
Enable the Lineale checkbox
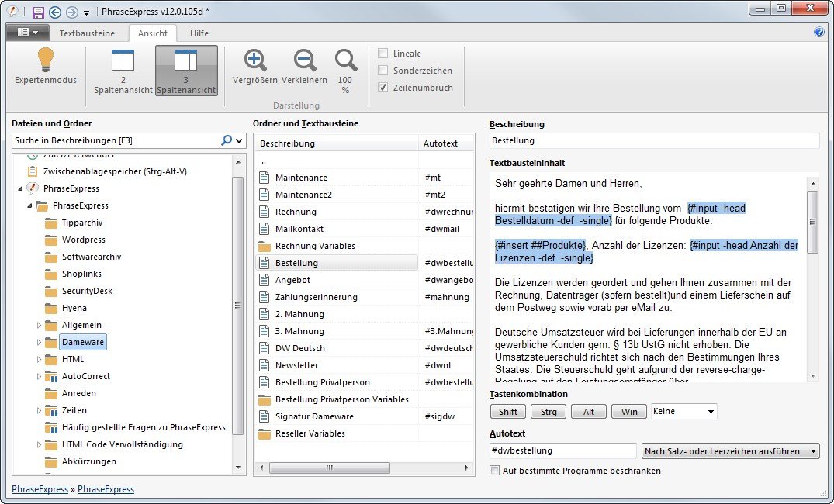coord(383,54)
